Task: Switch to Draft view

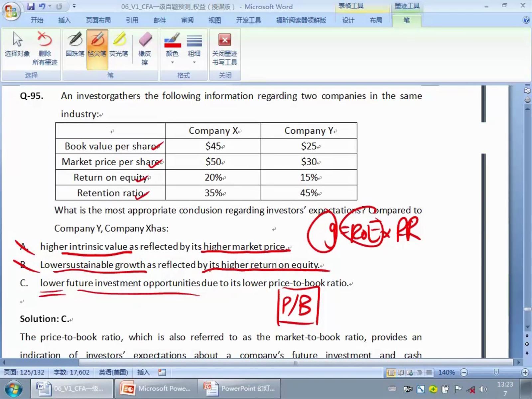Action: click(429, 372)
